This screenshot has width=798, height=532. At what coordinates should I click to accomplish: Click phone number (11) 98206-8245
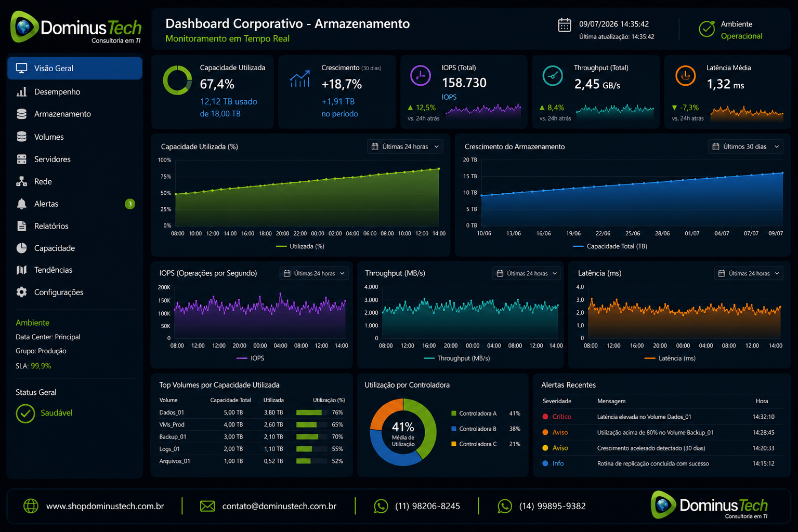tap(427, 506)
